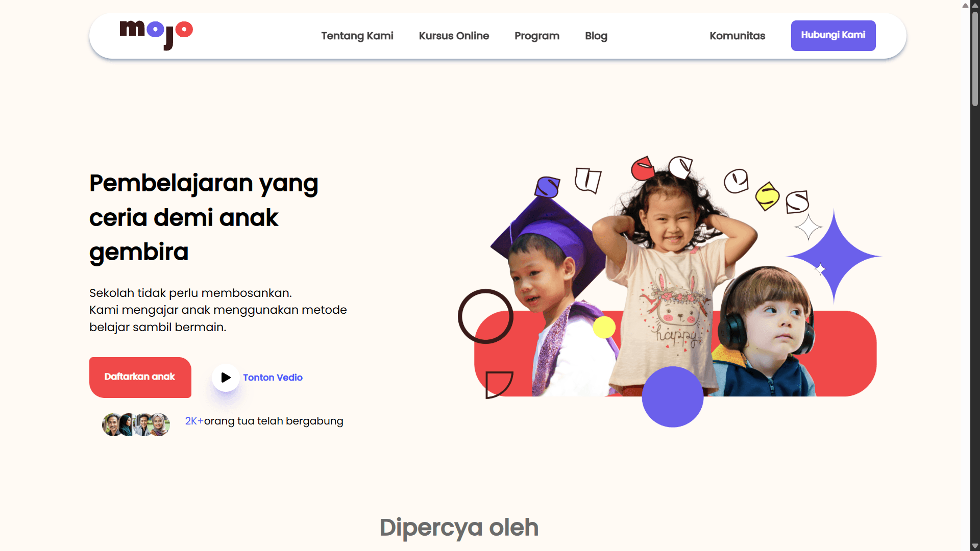Open the Tonton Vedio text link
This screenshot has height=551, width=980.
click(273, 378)
